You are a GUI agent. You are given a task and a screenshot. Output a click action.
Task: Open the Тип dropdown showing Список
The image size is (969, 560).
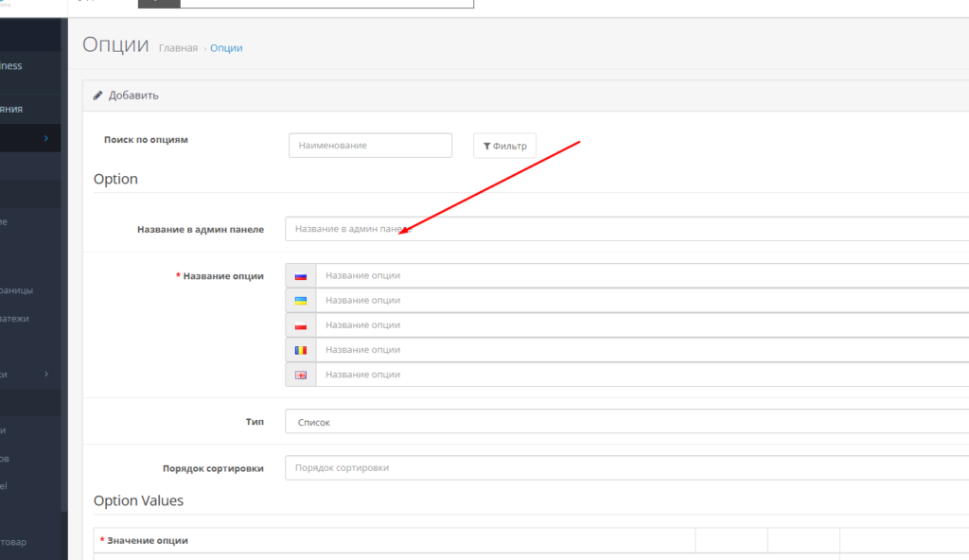pyautogui.click(x=626, y=422)
